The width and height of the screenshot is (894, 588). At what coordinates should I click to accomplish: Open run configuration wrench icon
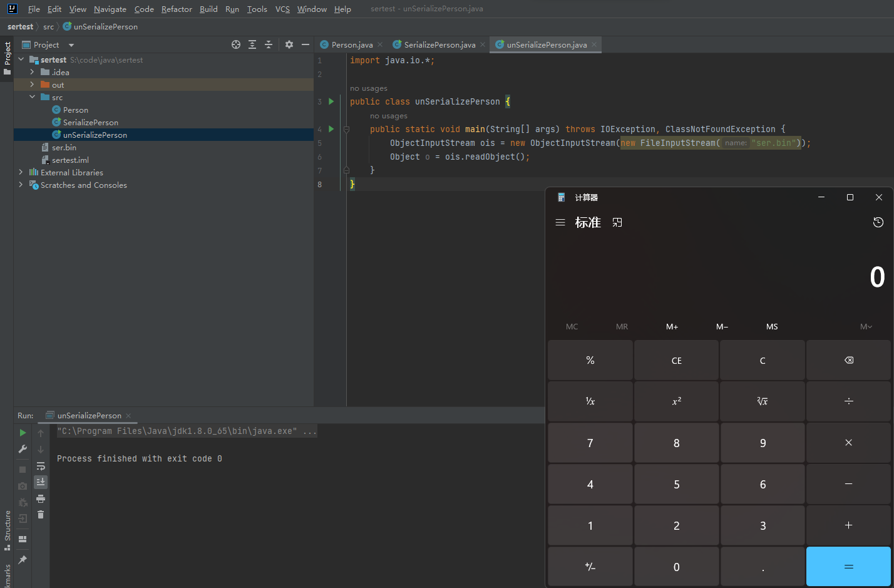click(23, 449)
